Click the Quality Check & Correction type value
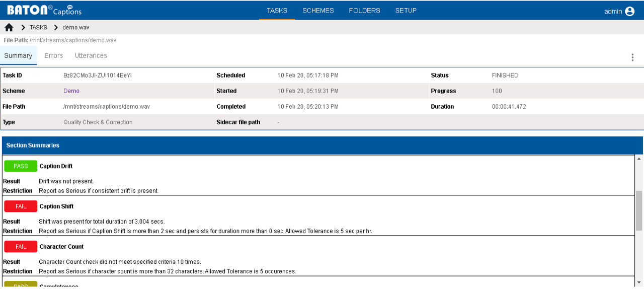 98,122
